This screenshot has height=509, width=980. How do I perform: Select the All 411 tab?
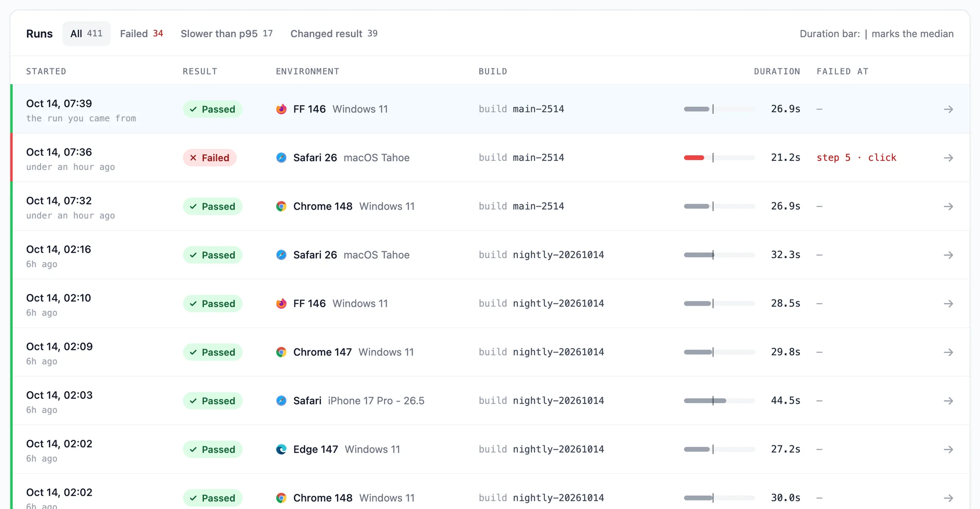[86, 34]
